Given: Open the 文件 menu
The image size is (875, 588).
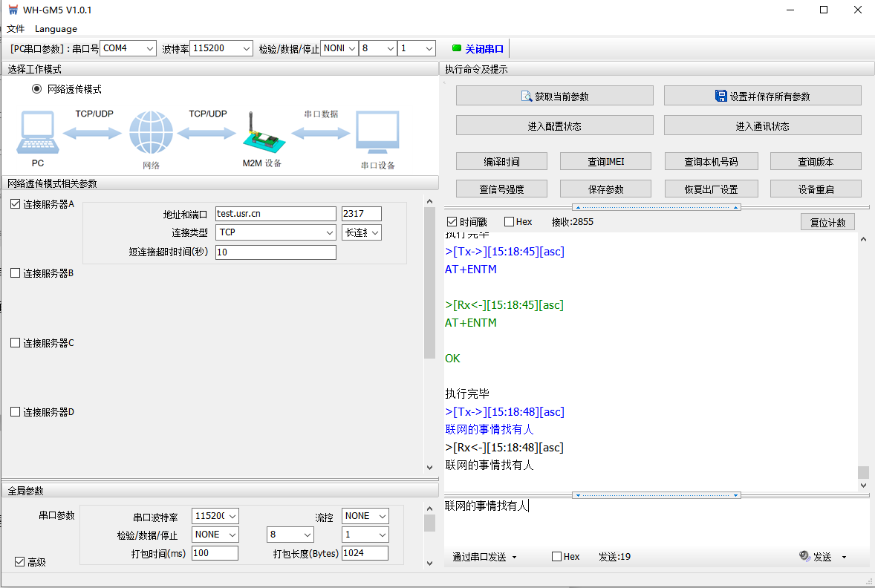Looking at the screenshot, I should click(x=16, y=29).
